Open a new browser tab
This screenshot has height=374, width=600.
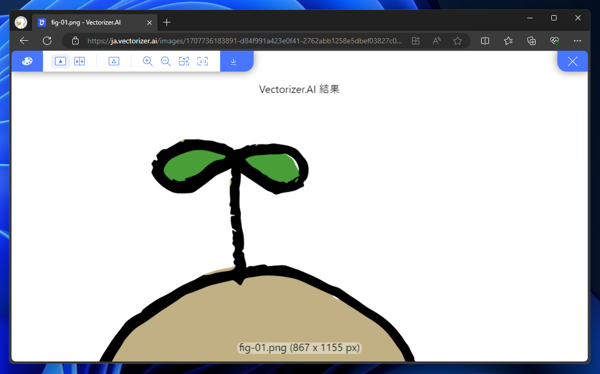tap(166, 23)
